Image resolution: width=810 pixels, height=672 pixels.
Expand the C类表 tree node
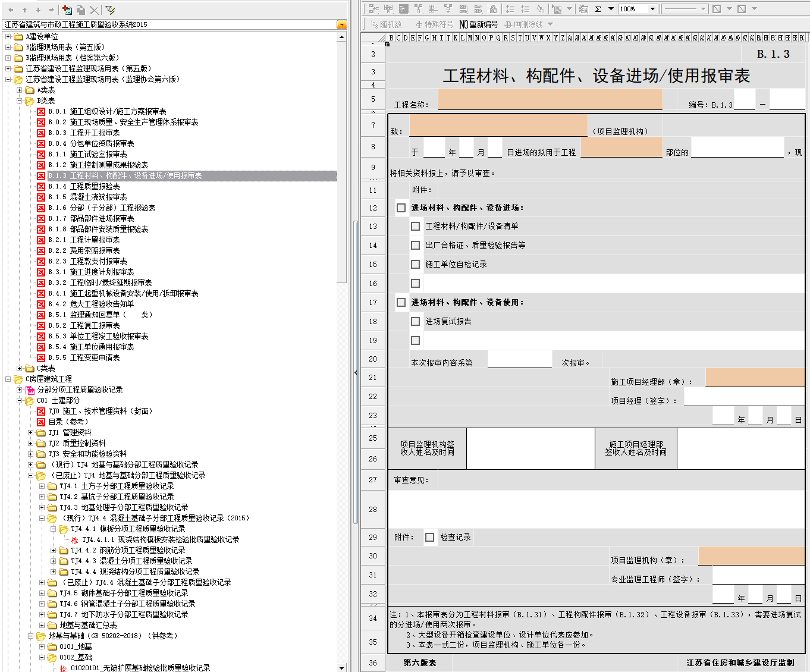tap(19, 369)
